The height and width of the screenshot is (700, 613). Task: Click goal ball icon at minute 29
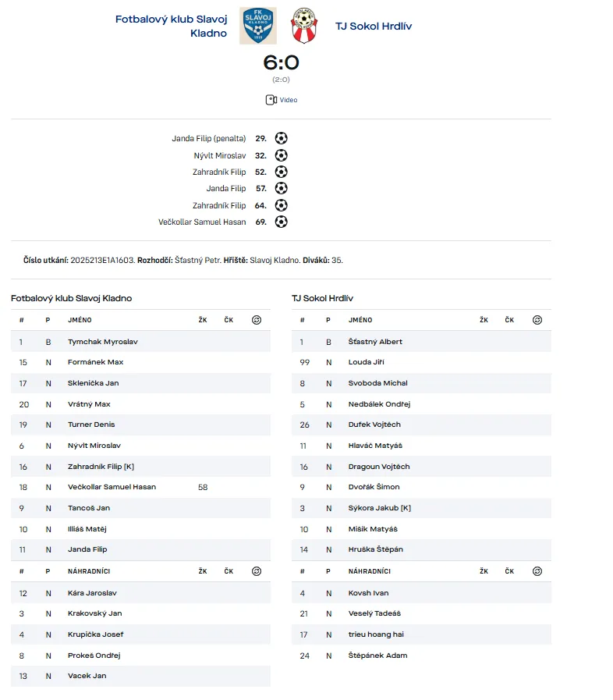[x=282, y=138]
